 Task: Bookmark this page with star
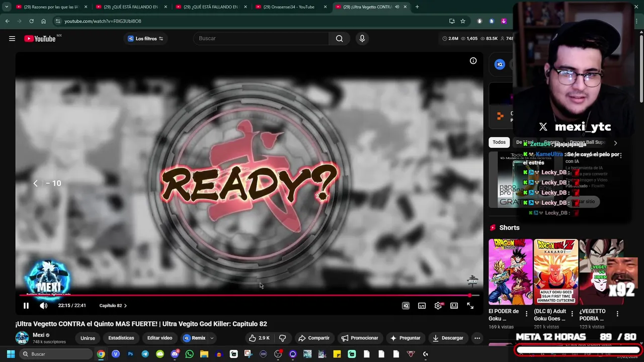point(463,21)
